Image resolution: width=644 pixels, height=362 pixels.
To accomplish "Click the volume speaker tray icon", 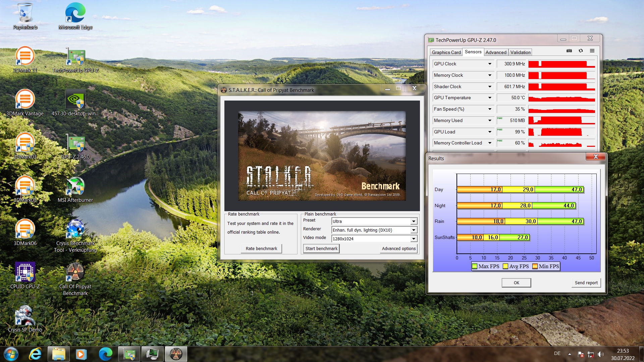I will [600, 354].
